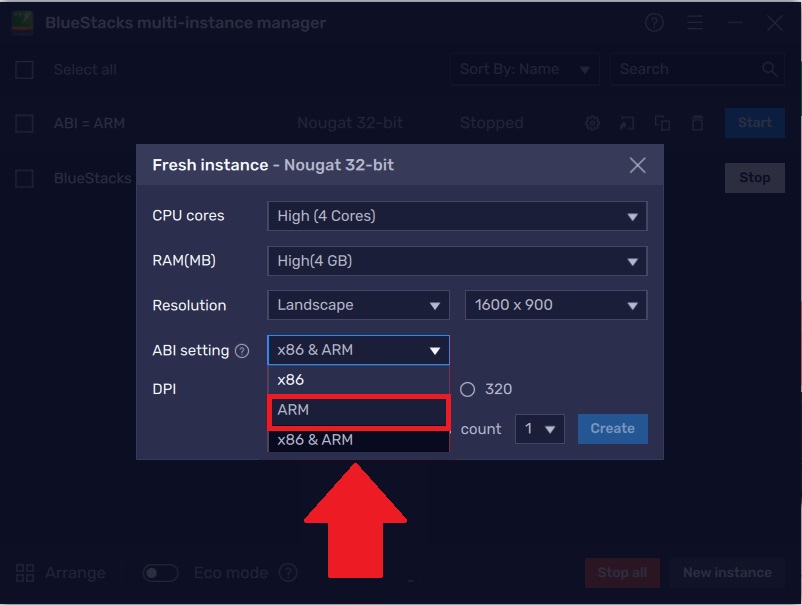802x605 pixels.
Task: Select the 320 DPI radio button
Action: [x=468, y=389]
